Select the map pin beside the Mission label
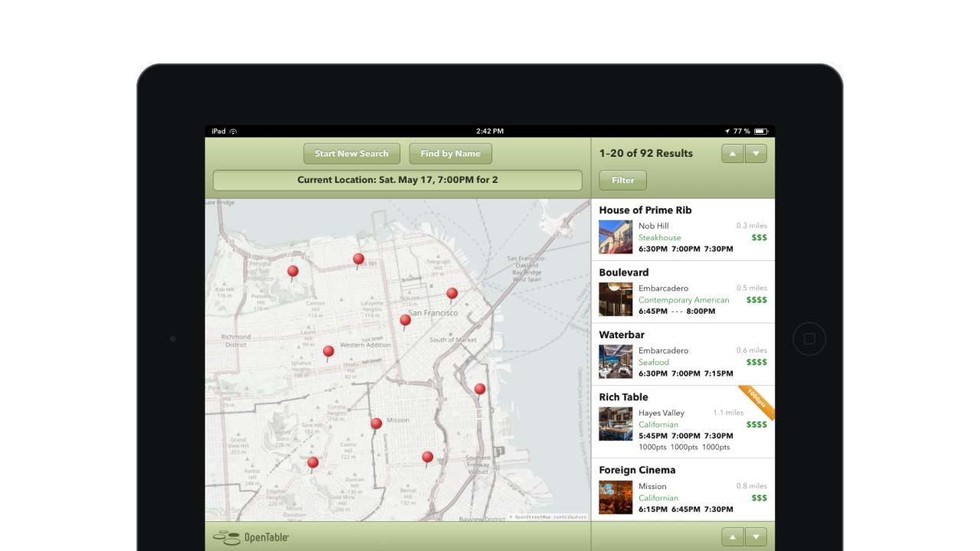Screen dimensions: 980x551 (x=376, y=425)
